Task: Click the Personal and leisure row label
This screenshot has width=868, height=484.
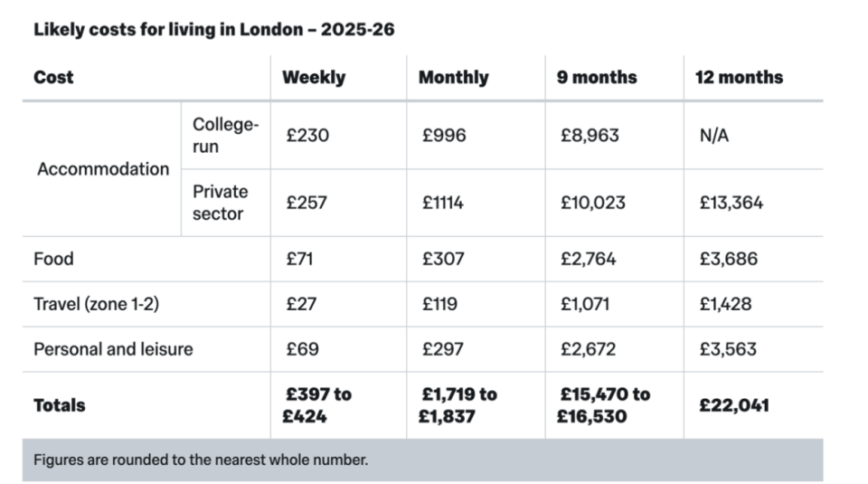Action: click(113, 349)
